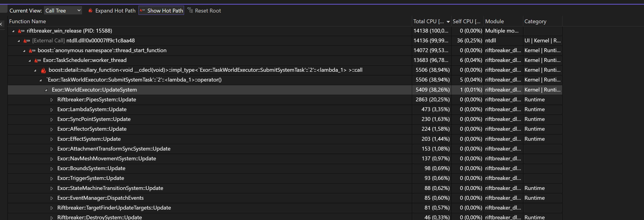Expand the PipesSystem::Update node
Image resolution: width=644 pixels, height=220 pixels.
click(51, 100)
